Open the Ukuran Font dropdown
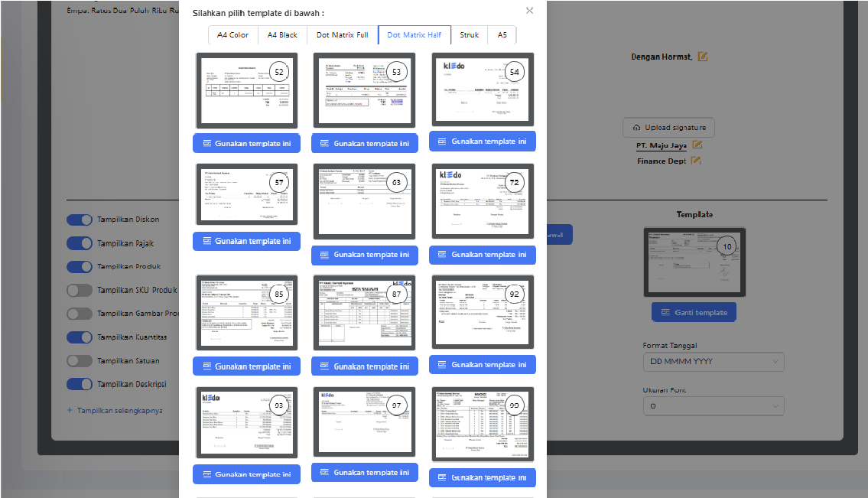Screen dimensions: 868x498 click(713, 405)
